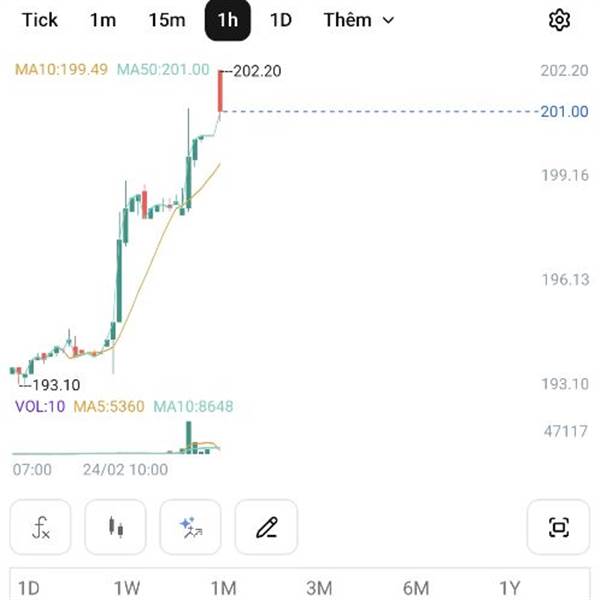600x600 pixels.
Task: Pick the 6M range option
Action: click(x=416, y=588)
